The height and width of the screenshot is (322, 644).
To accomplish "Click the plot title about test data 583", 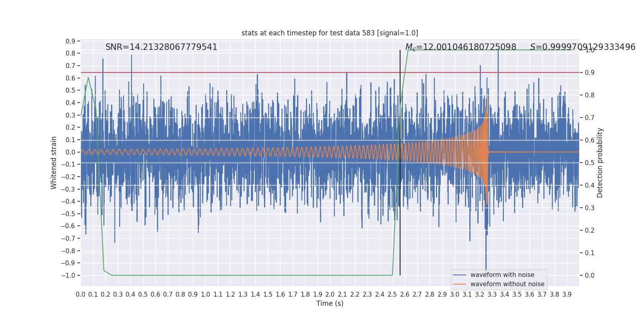I will click(330, 33).
